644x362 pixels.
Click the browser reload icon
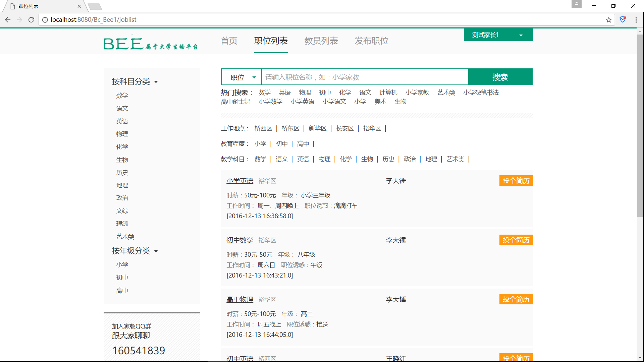click(31, 20)
